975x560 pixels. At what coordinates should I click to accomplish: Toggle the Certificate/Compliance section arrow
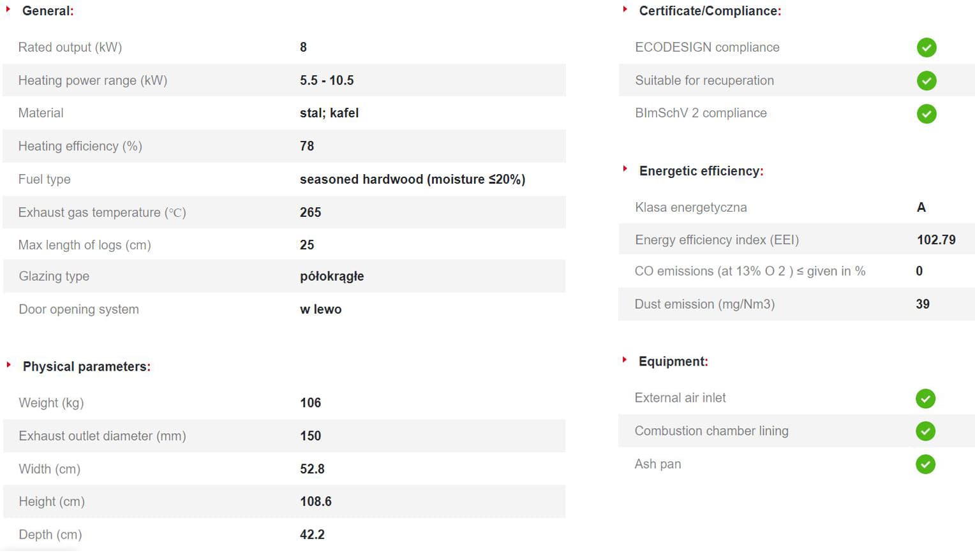tap(625, 10)
